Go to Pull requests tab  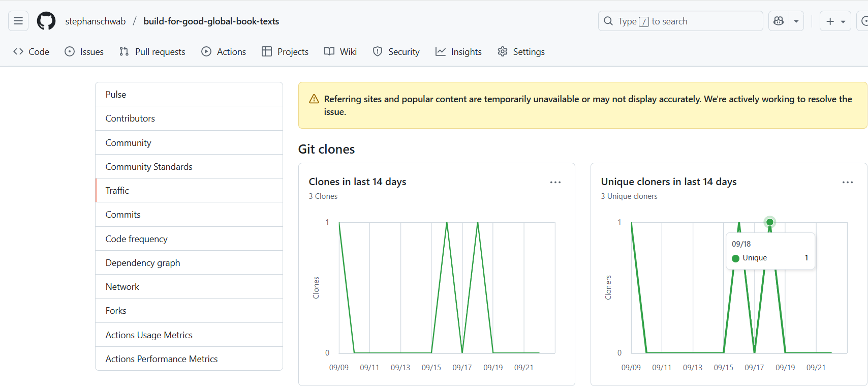click(152, 51)
